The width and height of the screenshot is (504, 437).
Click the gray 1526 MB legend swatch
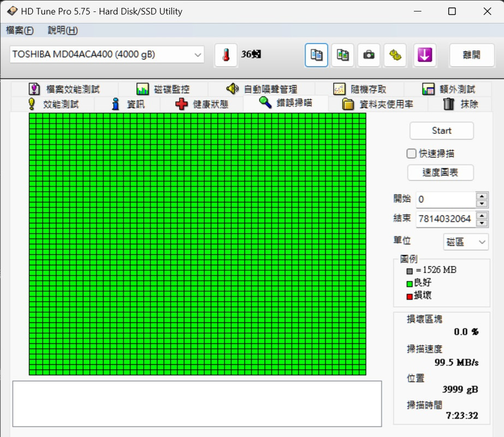point(410,271)
